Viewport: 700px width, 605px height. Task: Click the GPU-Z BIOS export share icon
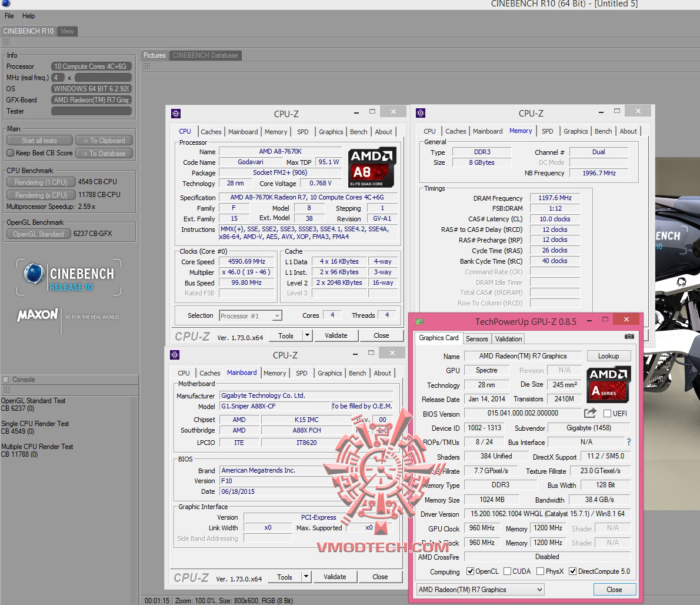(590, 413)
